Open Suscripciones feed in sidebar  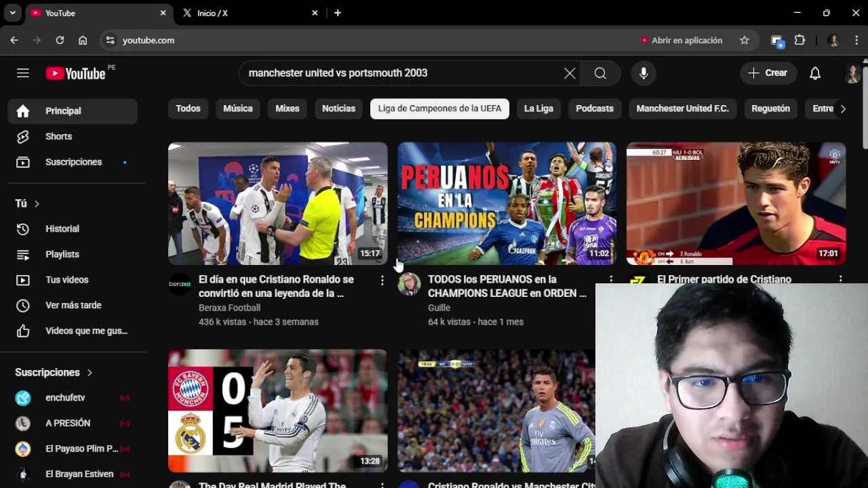pyautogui.click(x=73, y=162)
